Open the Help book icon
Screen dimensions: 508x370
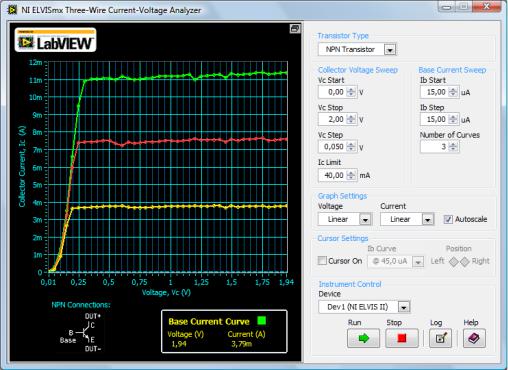click(x=474, y=338)
